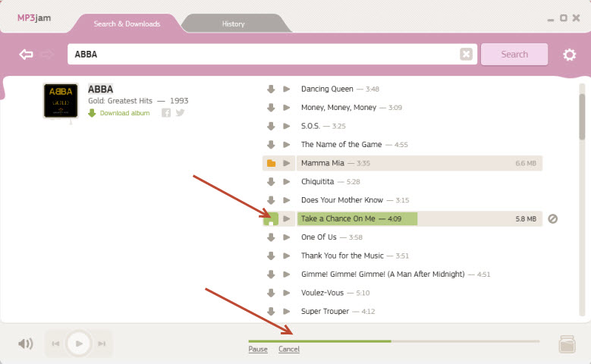Download the Super Trouper track
This screenshot has width=591, height=364.
click(x=271, y=311)
